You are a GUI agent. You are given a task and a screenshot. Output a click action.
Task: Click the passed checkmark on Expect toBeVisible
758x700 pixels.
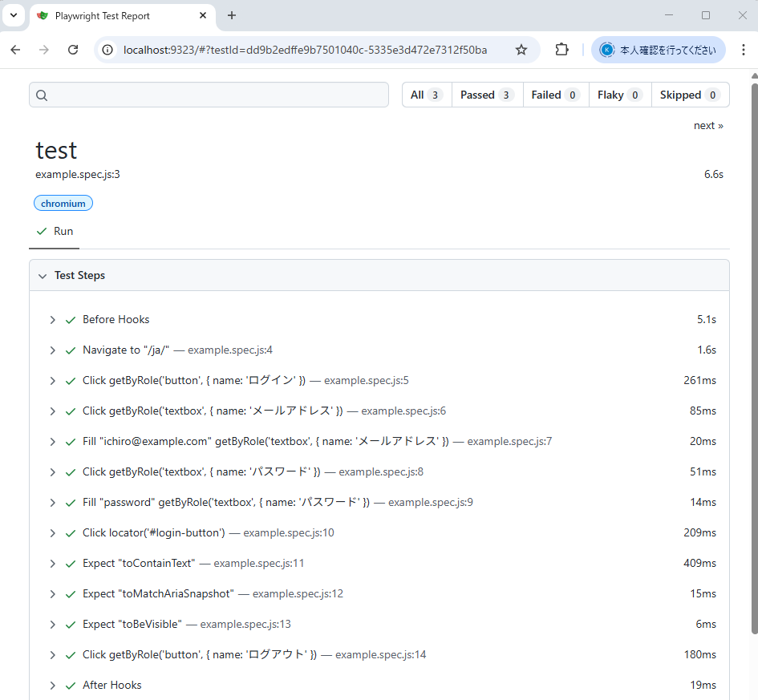(71, 624)
